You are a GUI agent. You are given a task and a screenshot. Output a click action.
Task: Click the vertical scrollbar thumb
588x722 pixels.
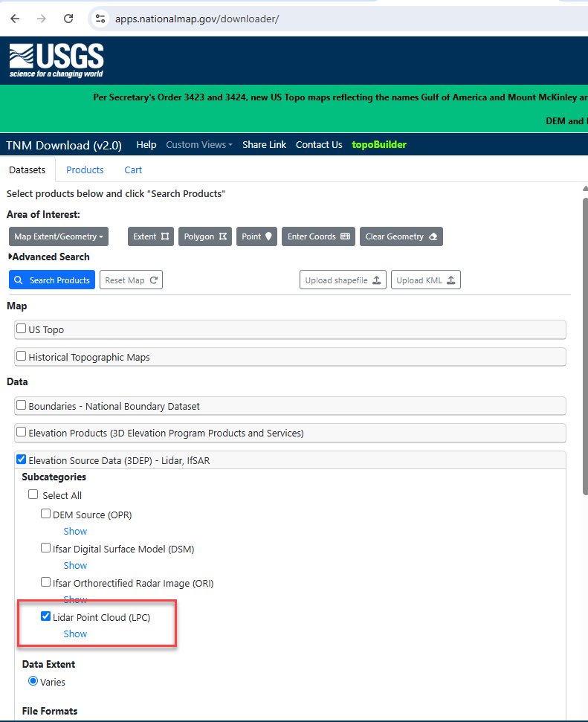pos(585,345)
